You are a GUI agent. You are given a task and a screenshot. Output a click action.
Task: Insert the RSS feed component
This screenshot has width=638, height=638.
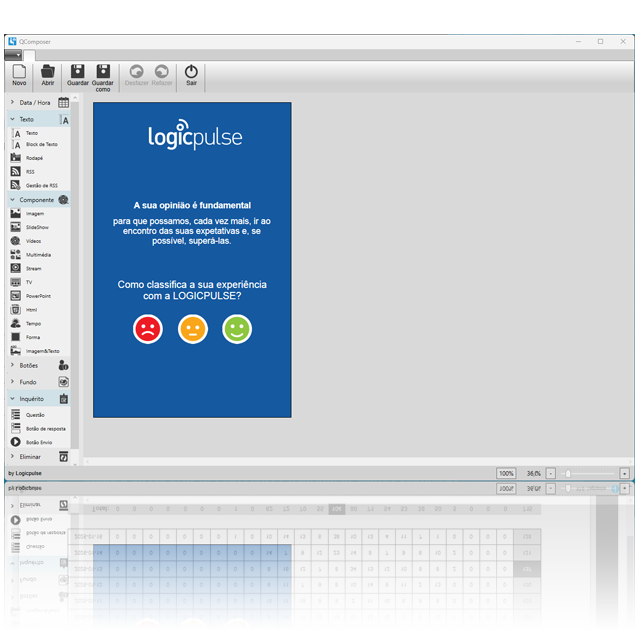(30, 172)
